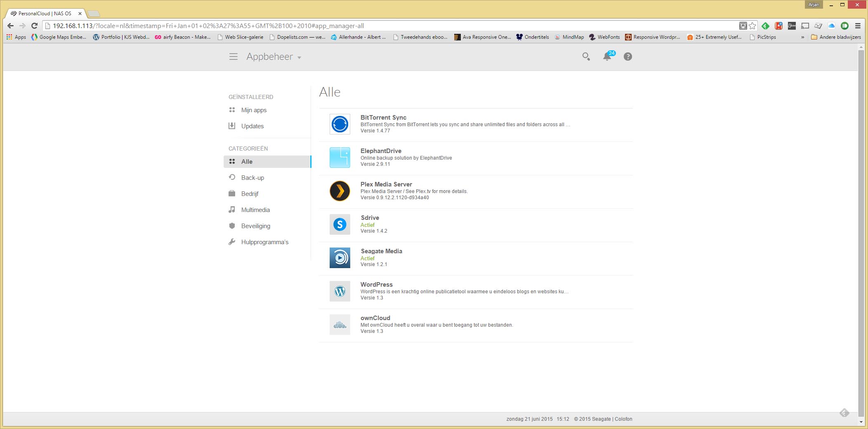Open the Google Maps Embe... bookmark
The width and height of the screenshot is (868, 429).
59,37
